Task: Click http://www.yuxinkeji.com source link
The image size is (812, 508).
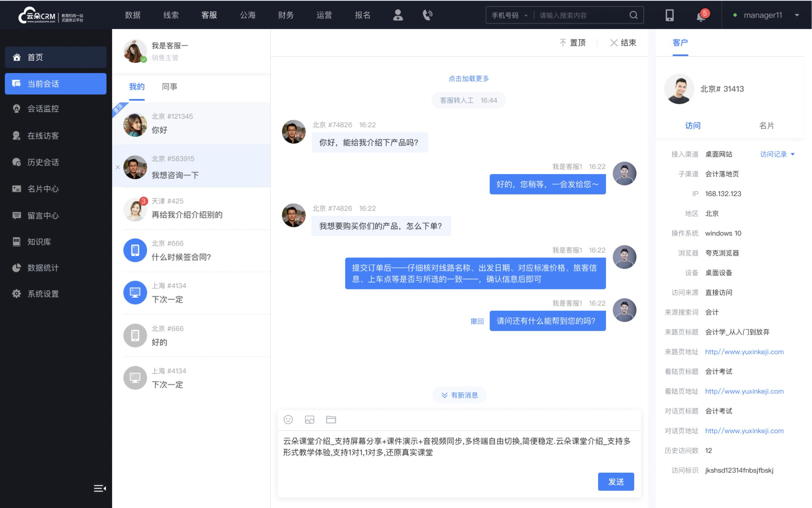Action: pos(744,352)
